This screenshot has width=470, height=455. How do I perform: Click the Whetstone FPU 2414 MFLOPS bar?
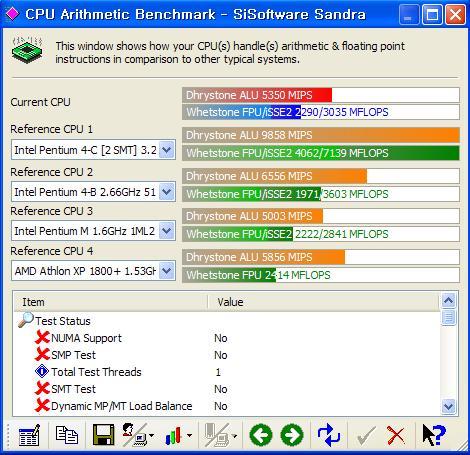tap(321, 275)
